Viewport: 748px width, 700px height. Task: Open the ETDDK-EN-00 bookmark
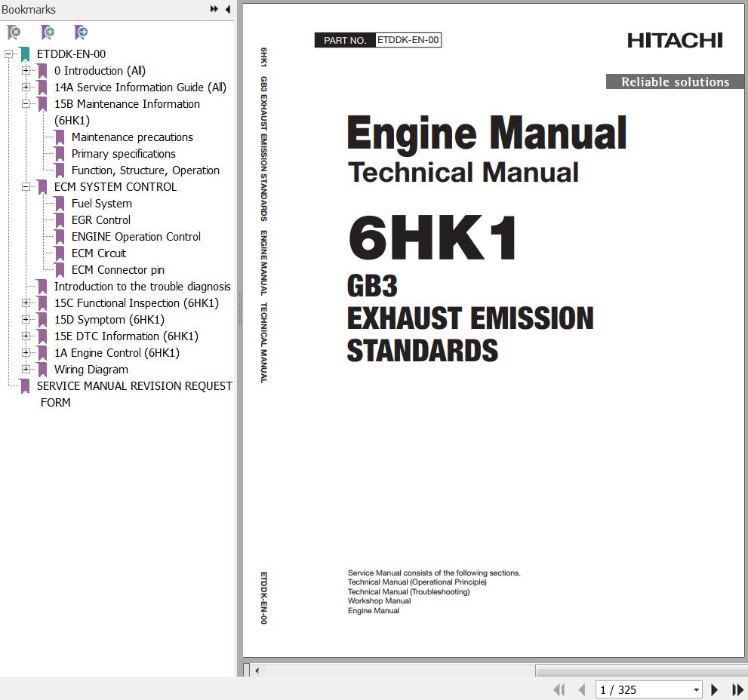[x=71, y=54]
